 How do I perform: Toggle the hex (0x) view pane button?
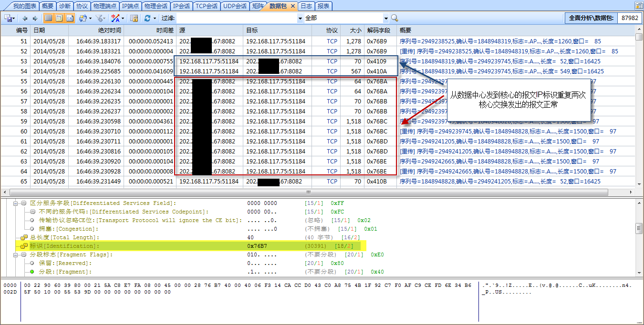pyautogui.click(x=70, y=18)
